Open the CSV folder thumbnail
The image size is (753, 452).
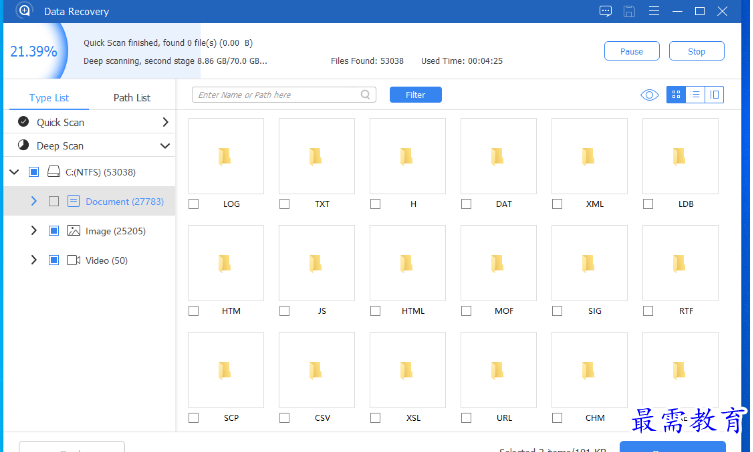(316, 370)
